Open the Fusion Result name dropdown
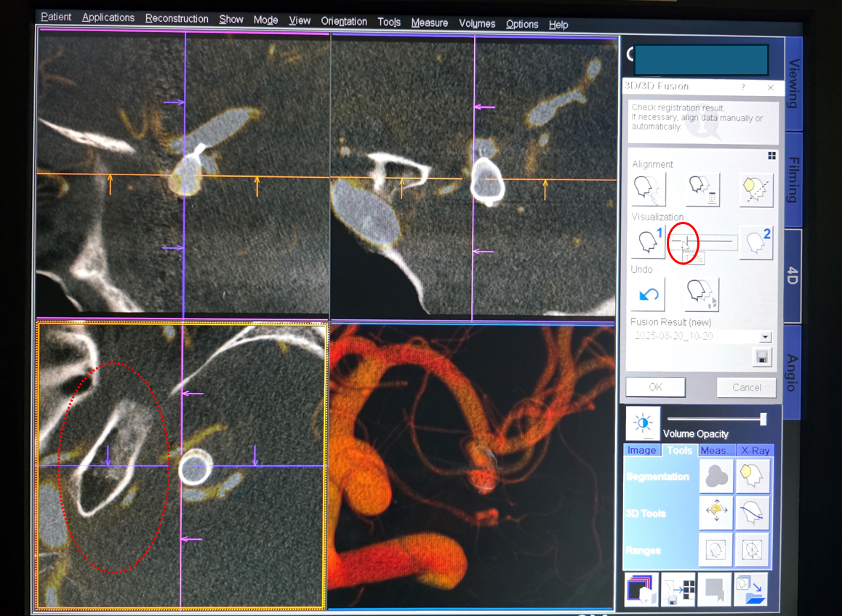This screenshot has height=616, width=842. 765,337
